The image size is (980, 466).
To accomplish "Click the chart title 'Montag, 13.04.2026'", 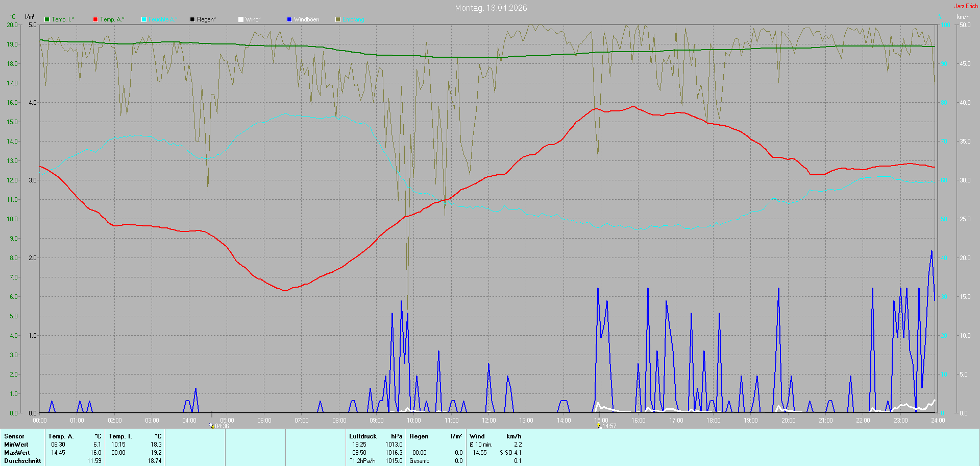I will [491, 8].
